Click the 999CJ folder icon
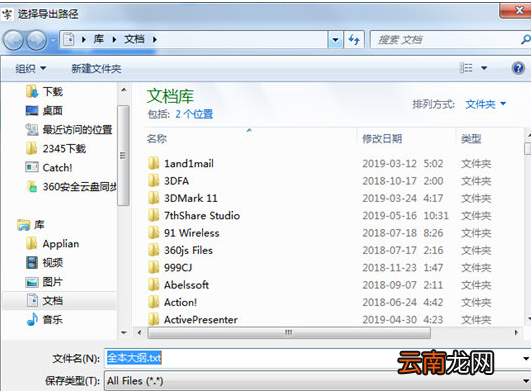This screenshot has height=391, width=531. pyautogui.click(x=153, y=267)
